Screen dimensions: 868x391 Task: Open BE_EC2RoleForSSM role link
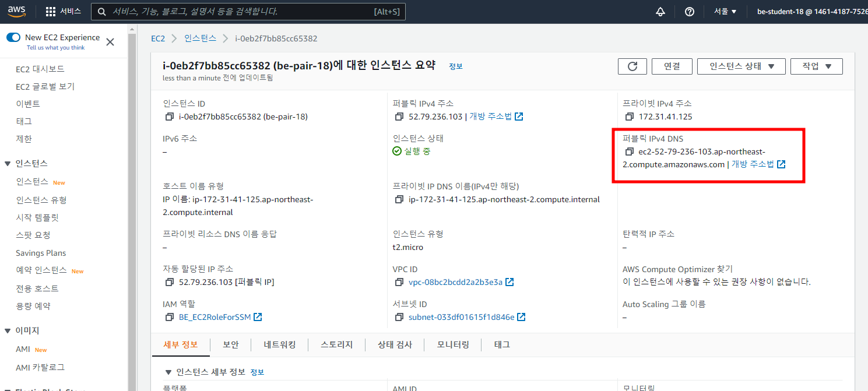(x=220, y=317)
